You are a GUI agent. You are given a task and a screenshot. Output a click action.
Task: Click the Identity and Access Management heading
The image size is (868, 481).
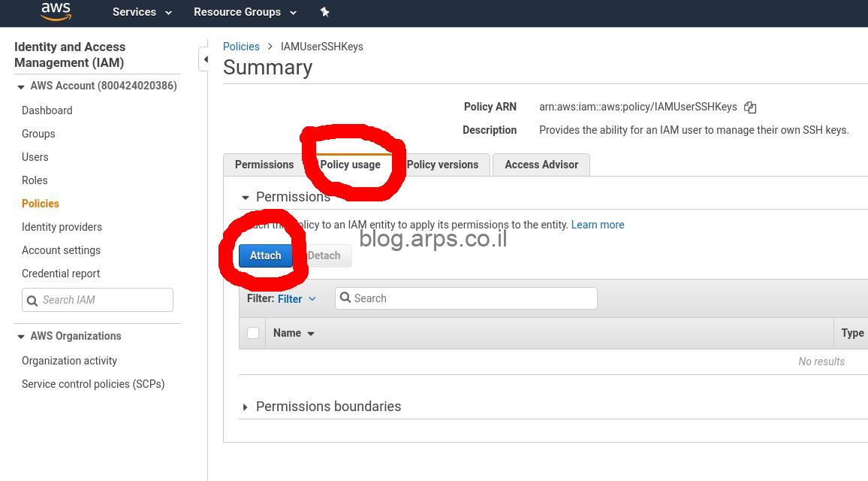coord(70,54)
